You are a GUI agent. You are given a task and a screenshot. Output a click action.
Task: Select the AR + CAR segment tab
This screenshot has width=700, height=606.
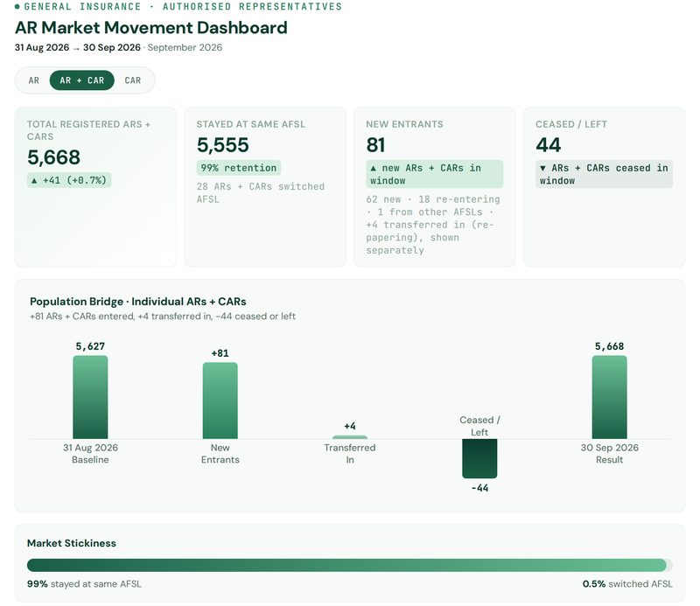[82, 80]
